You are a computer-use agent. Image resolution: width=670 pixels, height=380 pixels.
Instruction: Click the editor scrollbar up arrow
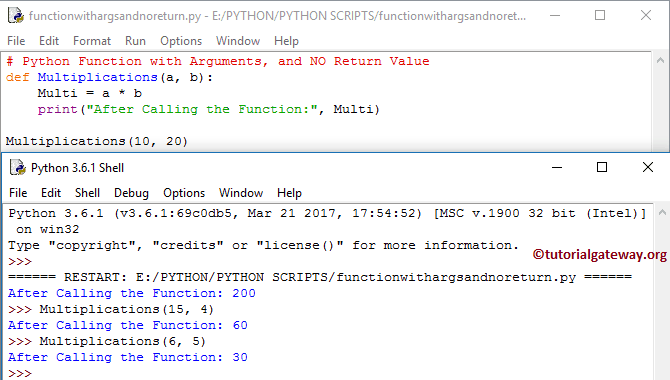660,61
